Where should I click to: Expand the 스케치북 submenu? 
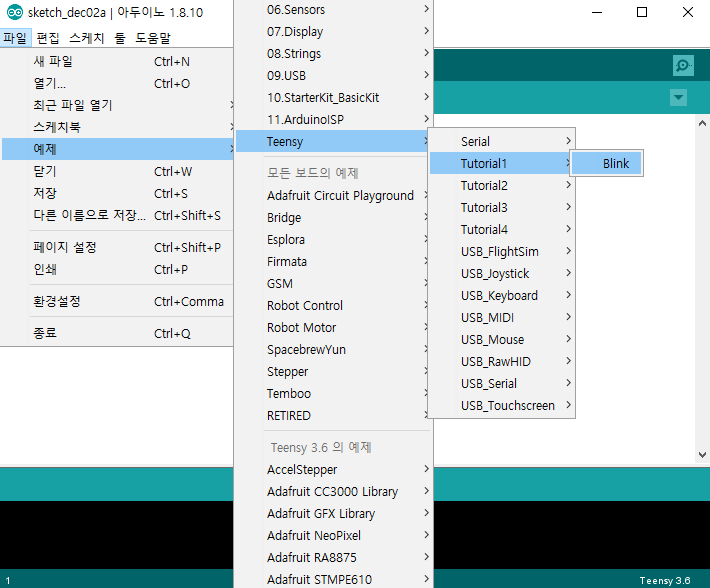[118, 127]
